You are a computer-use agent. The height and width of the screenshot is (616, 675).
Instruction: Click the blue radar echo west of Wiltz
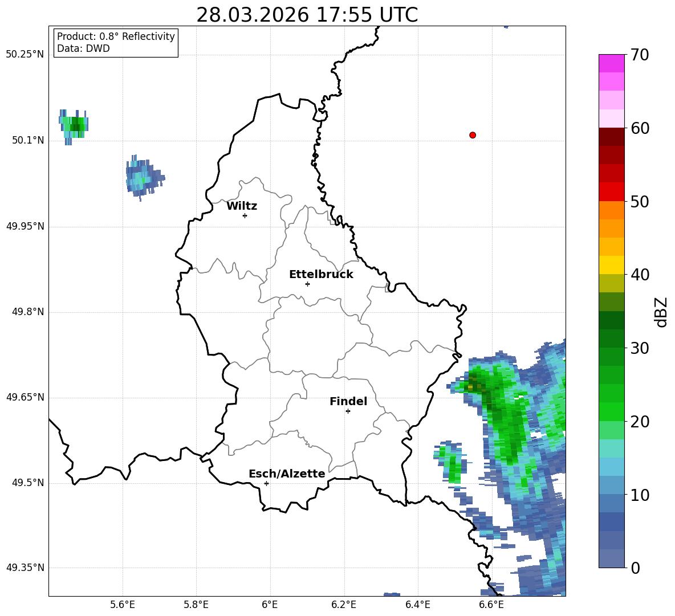[144, 177]
